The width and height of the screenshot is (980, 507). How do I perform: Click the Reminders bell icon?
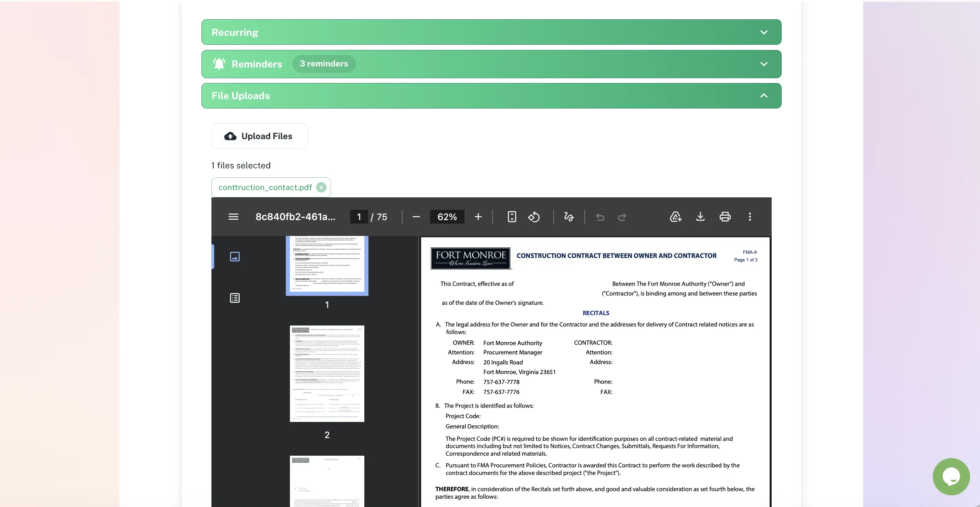click(x=219, y=64)
